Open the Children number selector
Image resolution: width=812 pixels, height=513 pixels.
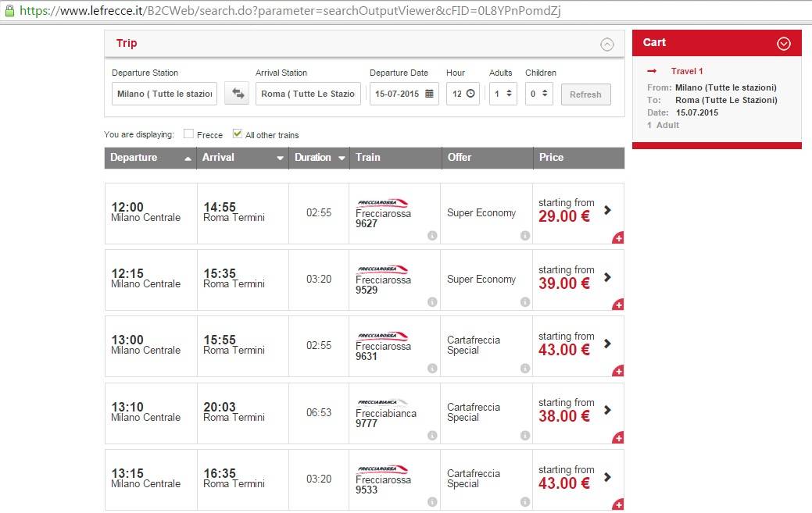538,94
